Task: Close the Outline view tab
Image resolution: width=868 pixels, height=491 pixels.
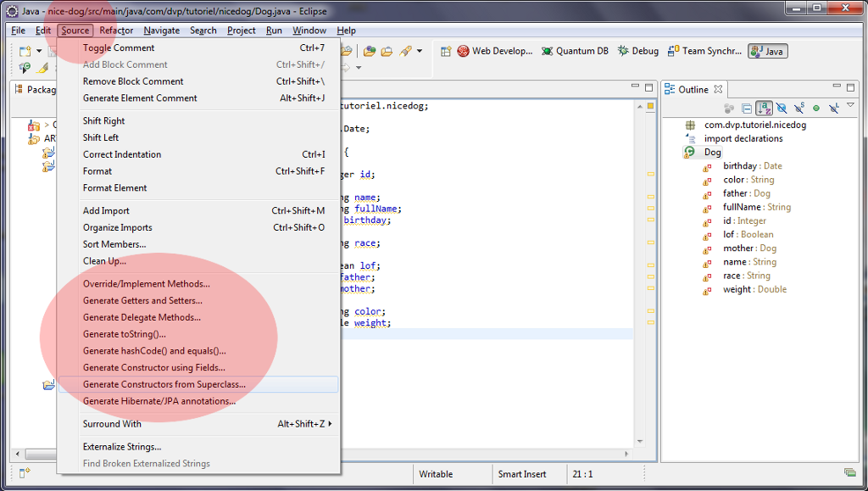Action: click(x=718, y=90)
